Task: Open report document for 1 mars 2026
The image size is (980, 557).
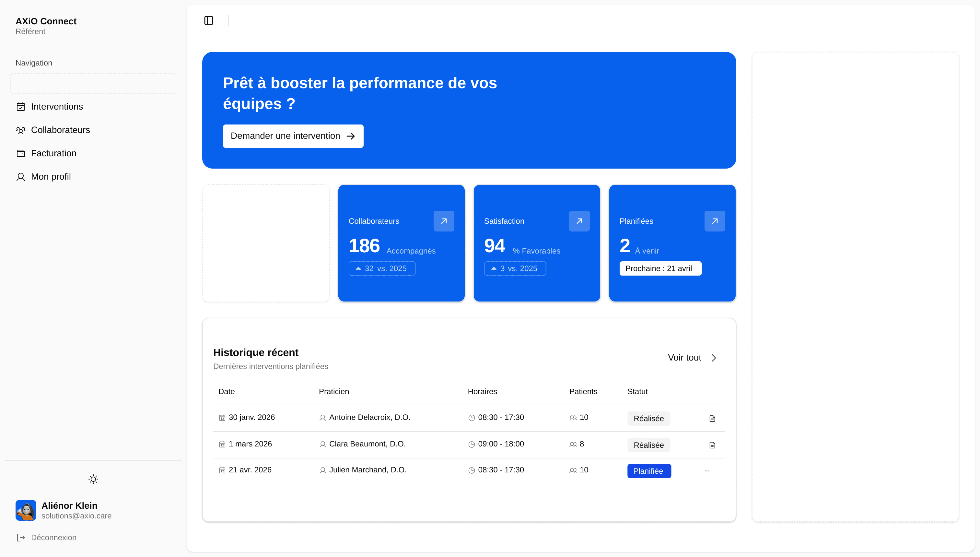Action: point(712,445)
